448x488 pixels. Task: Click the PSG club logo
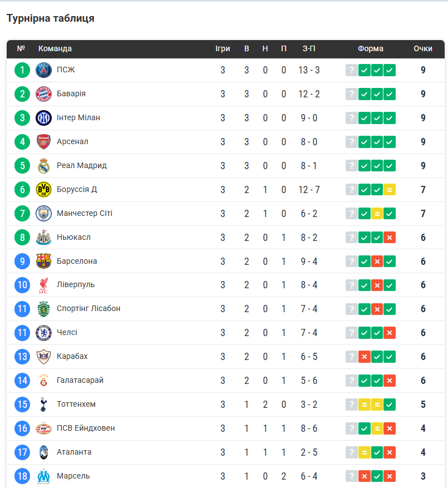coord(43,70)
